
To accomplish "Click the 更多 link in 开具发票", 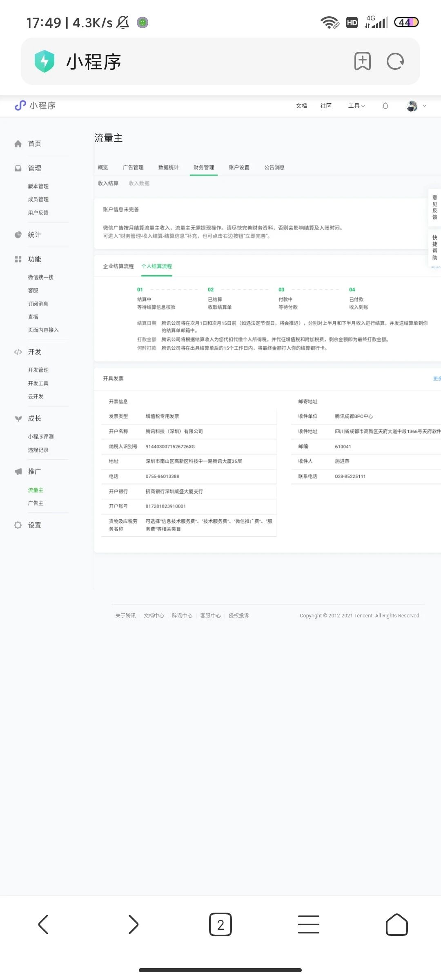I will tap(437, 379).
